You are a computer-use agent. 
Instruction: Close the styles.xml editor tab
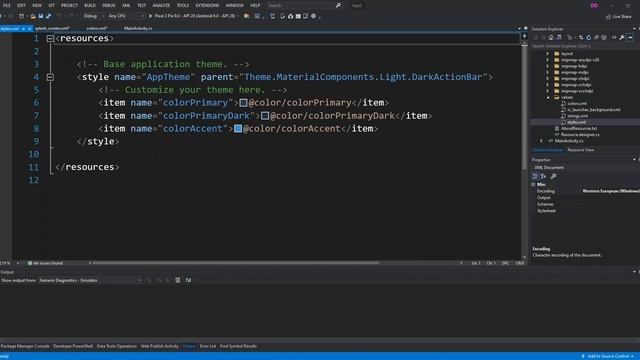click(30, 29)
